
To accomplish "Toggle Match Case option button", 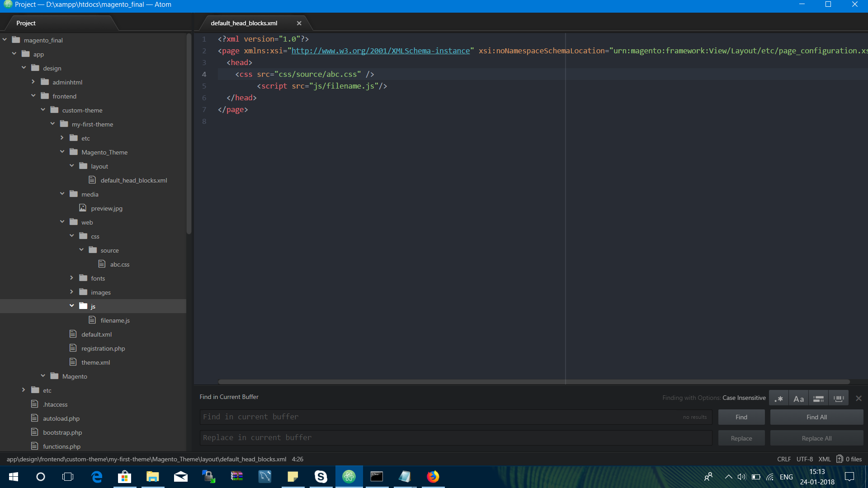I will [x=798, y=398].
